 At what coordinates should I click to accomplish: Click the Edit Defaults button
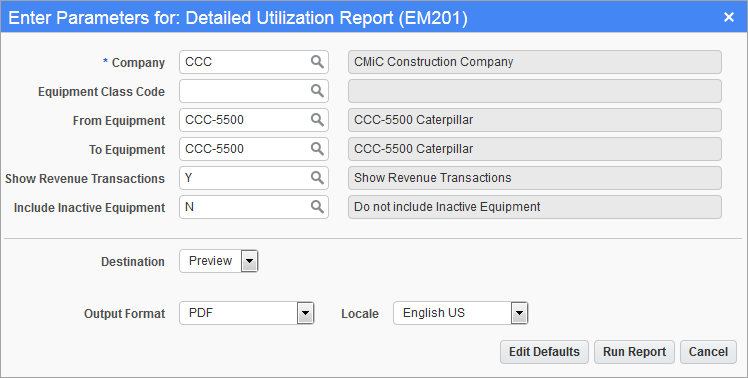point(544,352)
